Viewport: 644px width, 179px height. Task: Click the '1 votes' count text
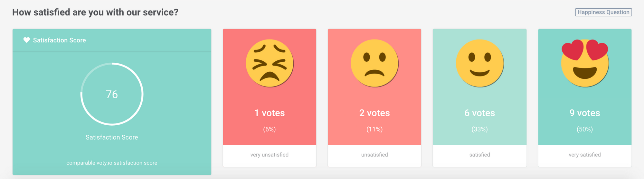[270, 113]
